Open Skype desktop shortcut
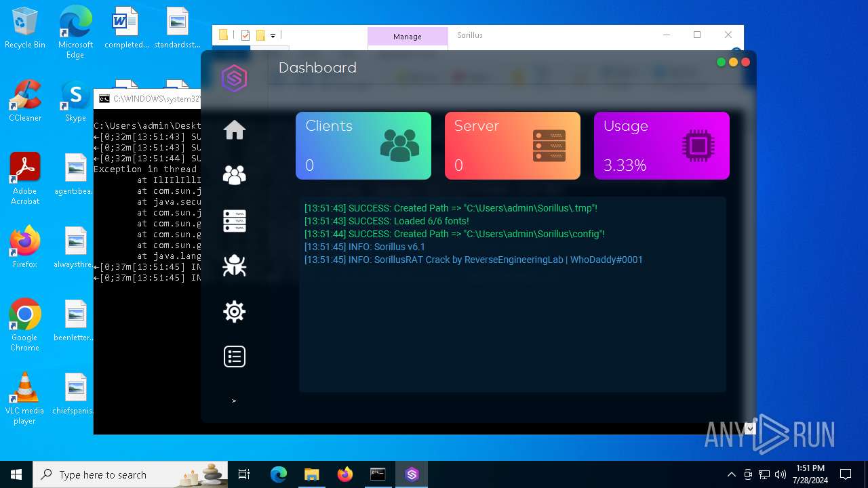868x488 pixels. click(75, 101)
